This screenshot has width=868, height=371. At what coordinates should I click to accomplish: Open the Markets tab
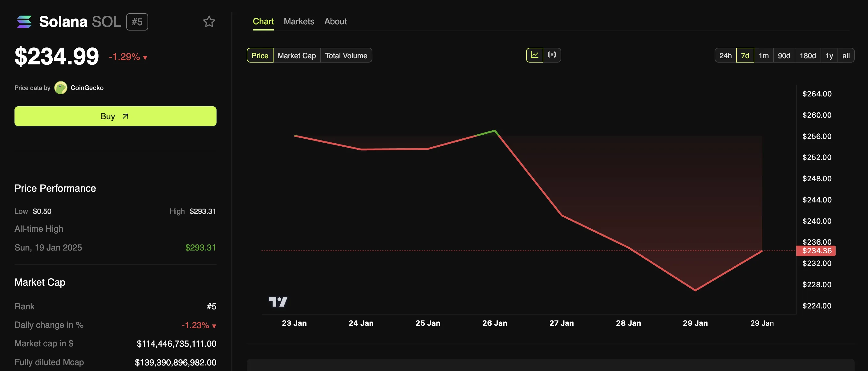pyautogui.click(x=299, y=22)
